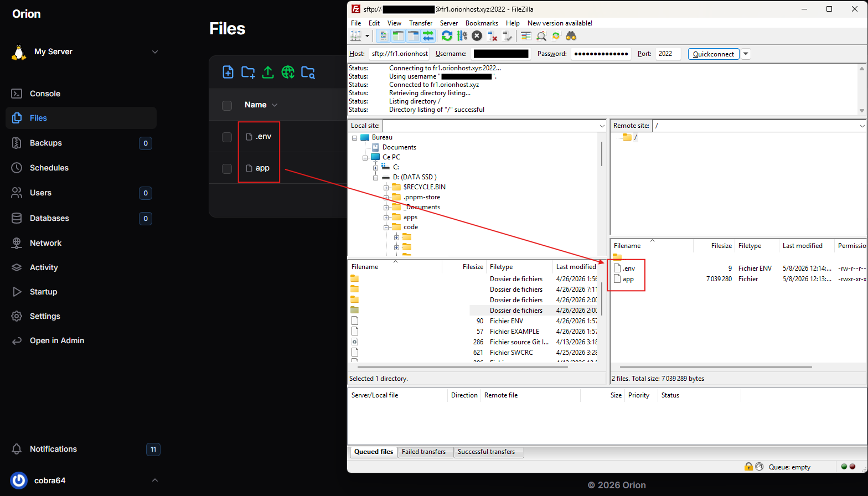Toggle directory comparison icon
This screenshot has width=868, height=496.
tap(541, 36)
